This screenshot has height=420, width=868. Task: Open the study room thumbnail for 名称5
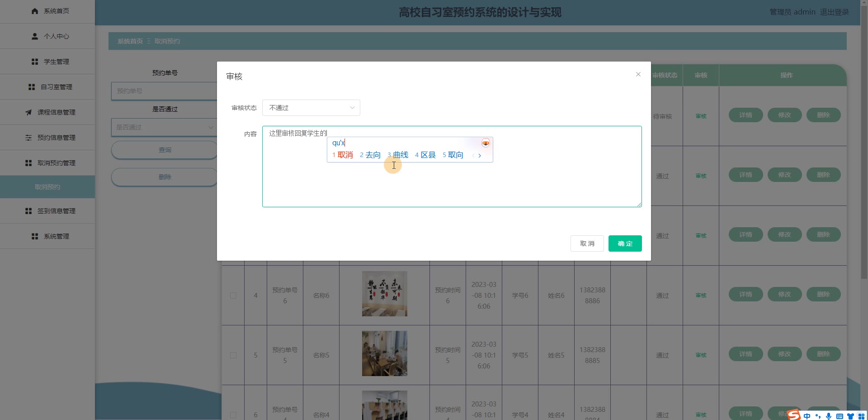click(x=385, y=353)
